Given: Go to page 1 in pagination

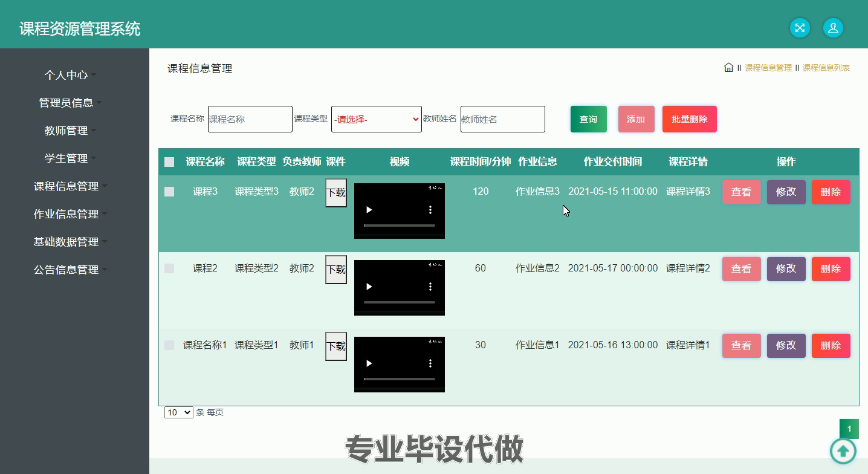Looking at the screenshot, I should coord(849,429).
